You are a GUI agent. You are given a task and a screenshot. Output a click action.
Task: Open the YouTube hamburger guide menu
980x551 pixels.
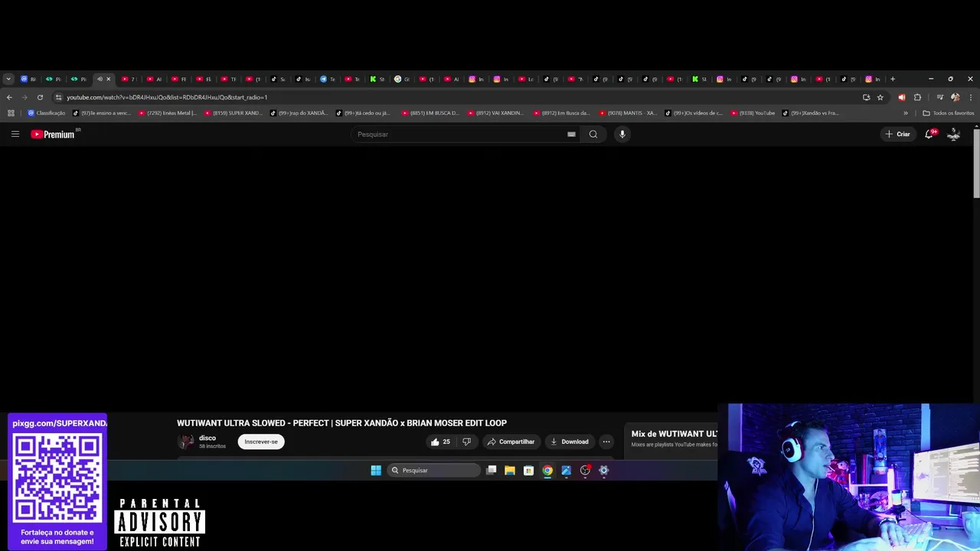[15, 134]
